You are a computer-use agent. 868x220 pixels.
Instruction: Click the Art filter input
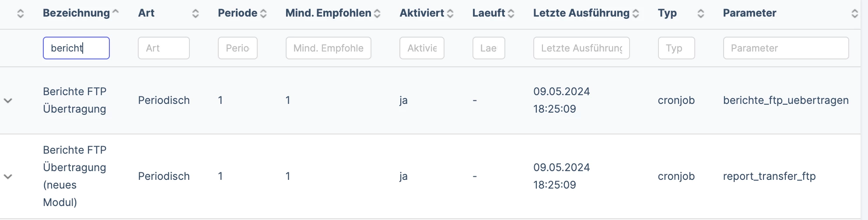164,48
